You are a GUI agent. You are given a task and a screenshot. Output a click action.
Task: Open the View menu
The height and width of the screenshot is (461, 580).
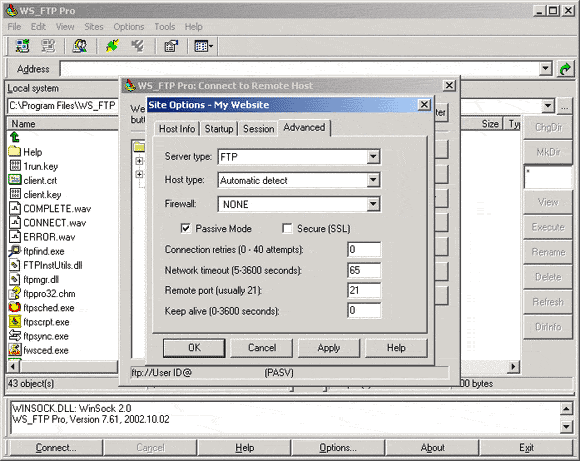click(x=65, y=27)
